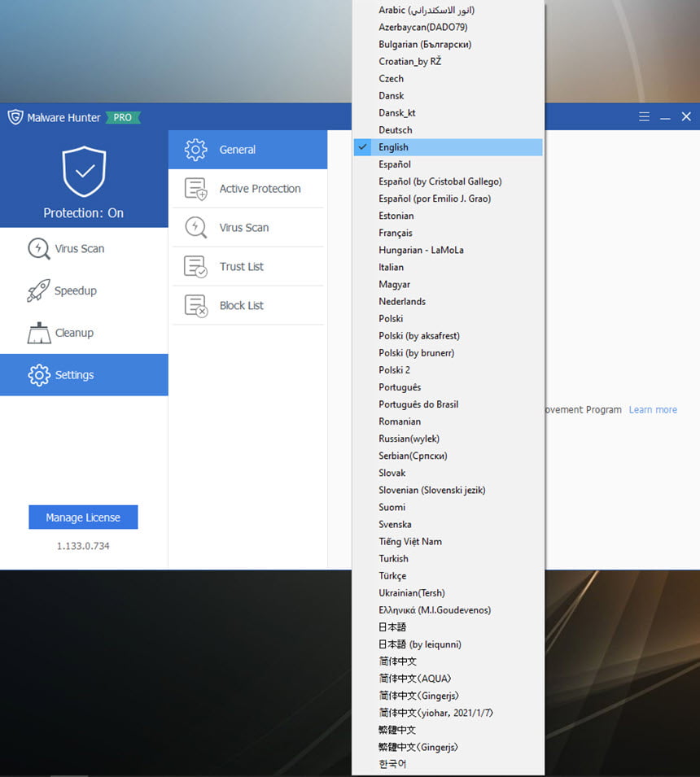Open the Virus Scan section in sidebar
The height and width of the screenshot is (777, 700).
click(85, 249)
